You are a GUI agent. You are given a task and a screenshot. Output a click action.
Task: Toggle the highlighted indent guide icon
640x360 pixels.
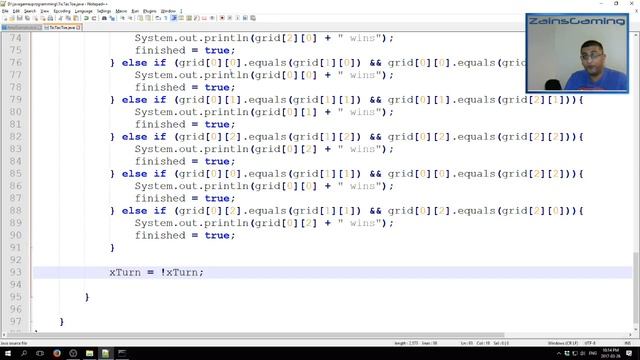(x=174, y=18)
